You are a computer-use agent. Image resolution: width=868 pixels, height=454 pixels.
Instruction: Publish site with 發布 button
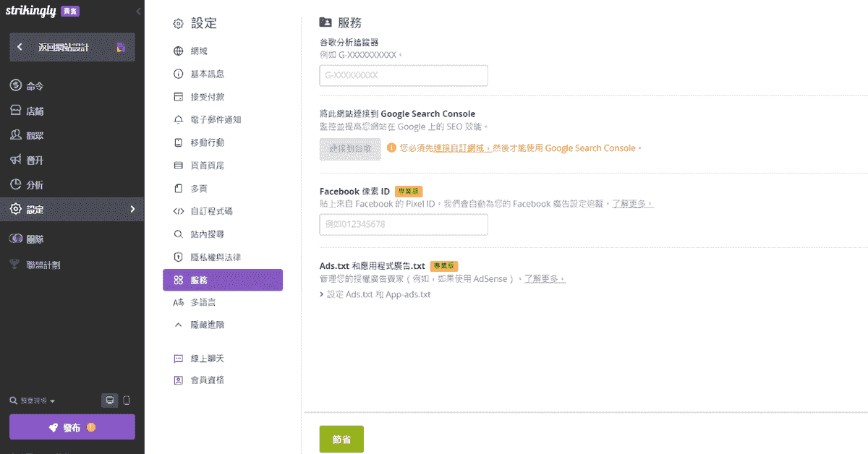[72, 427]
